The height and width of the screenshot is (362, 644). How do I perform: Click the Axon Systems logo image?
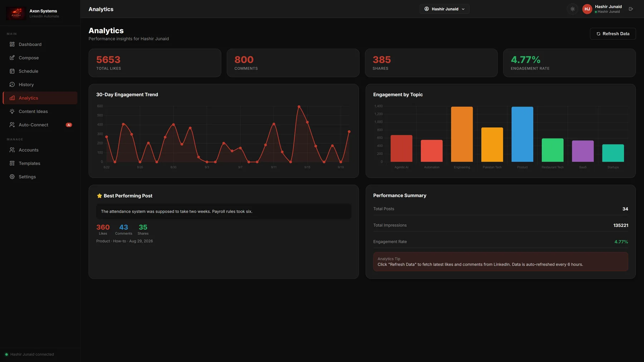pyautogui.click(x=16, y=14)
